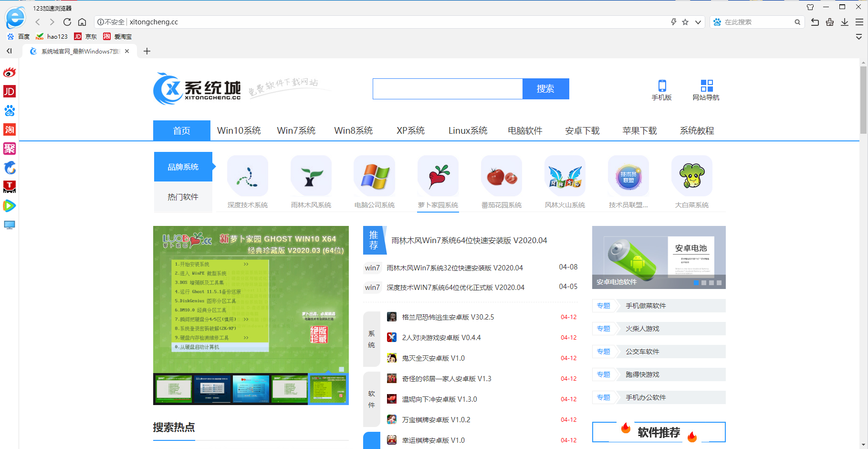Open the Baidu paw icon in the sidebar
The height and width of the screenshot is (449, 868).
click(10, 111)
